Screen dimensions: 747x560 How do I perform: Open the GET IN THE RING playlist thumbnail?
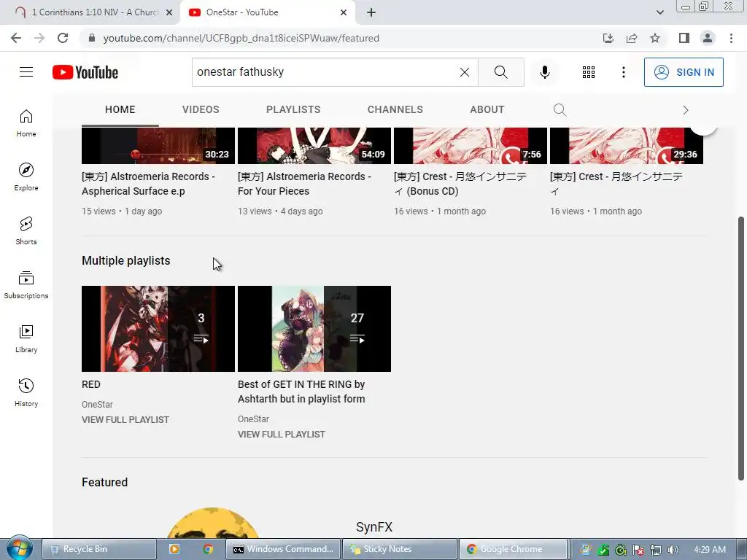click(314, 329)
